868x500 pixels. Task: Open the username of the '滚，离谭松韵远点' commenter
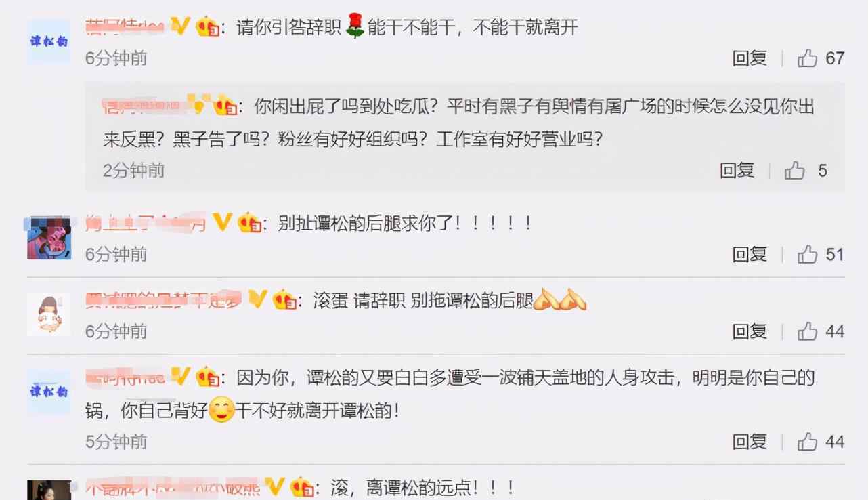click(173, 487)
